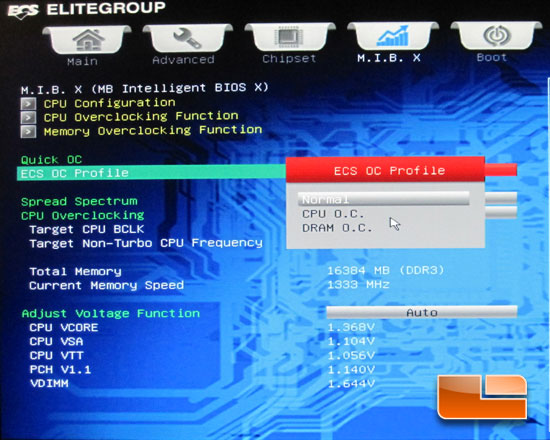Switch to the Chipset tab label

289,58
